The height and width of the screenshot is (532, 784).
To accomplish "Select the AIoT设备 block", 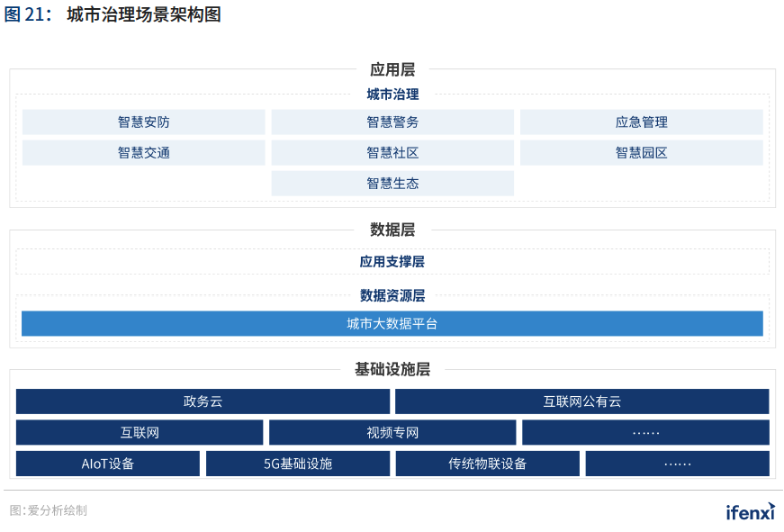I will [x=106, y=464].
